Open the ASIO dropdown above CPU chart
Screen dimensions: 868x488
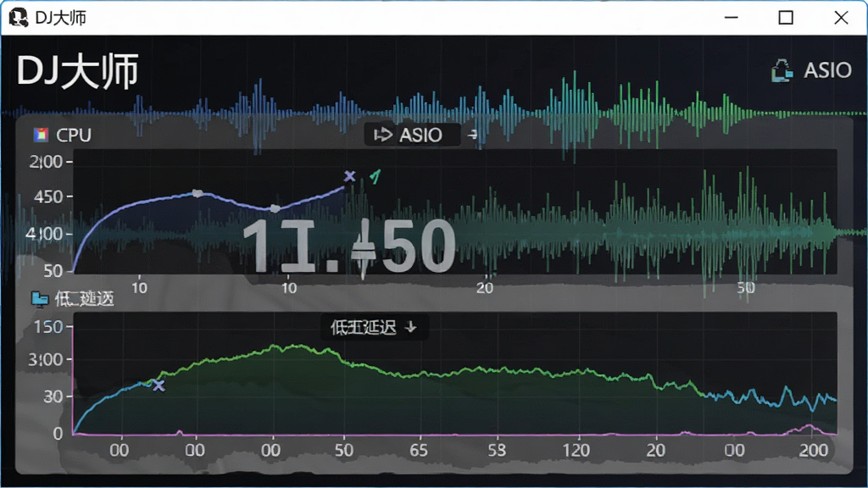point(412,135)
